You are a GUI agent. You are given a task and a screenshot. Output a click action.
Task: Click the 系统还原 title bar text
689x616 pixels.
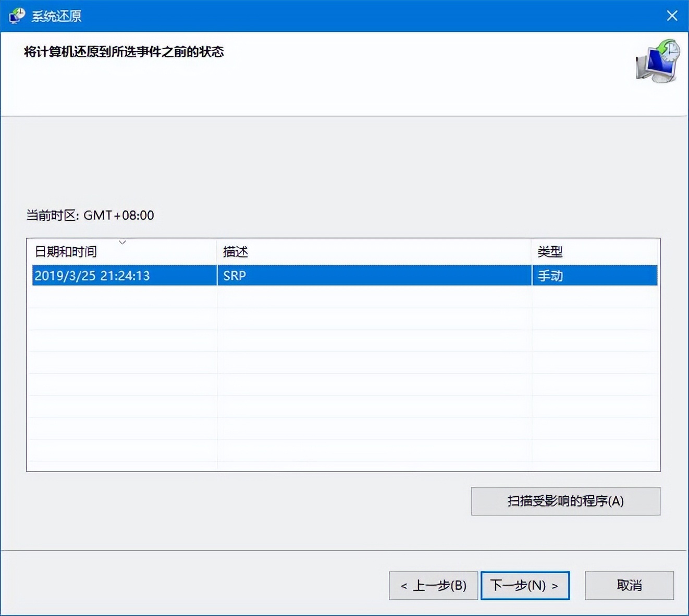tap(57, 15)
